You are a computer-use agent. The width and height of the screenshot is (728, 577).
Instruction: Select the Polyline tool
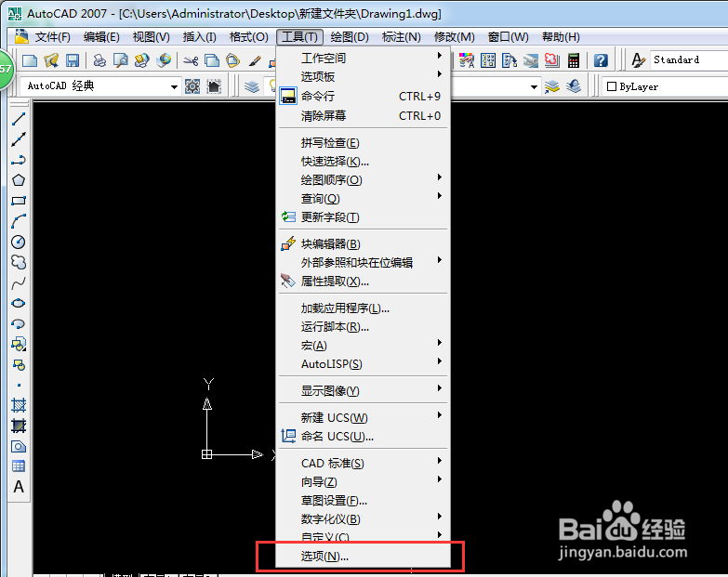point(19,160)
